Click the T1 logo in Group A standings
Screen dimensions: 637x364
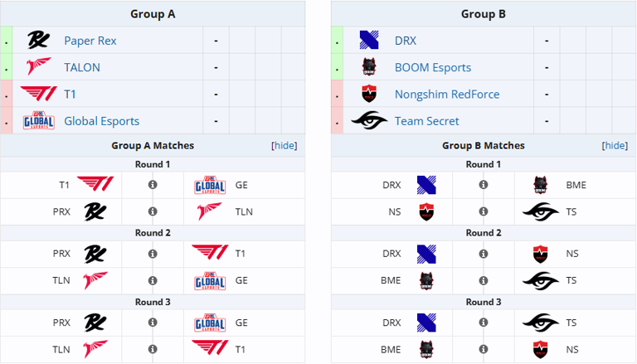pos(37,95)
